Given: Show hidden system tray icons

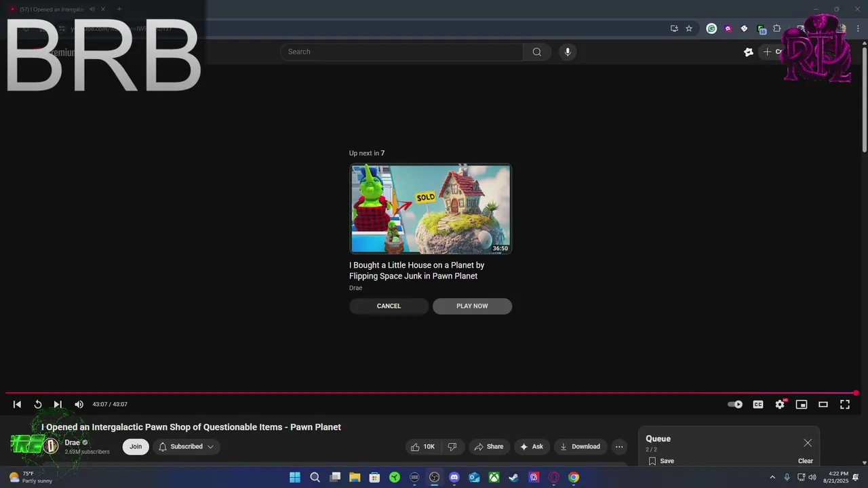Looking at the screenshot, I should 772,477.
